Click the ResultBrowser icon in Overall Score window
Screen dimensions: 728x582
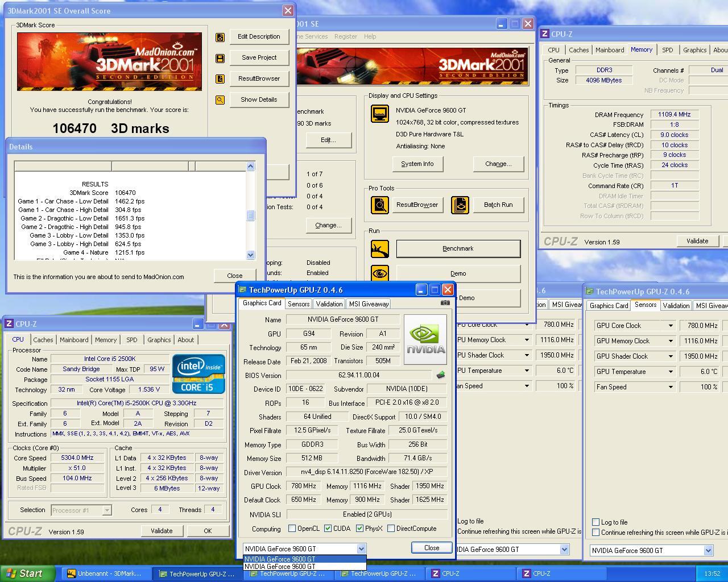[220, 79]
